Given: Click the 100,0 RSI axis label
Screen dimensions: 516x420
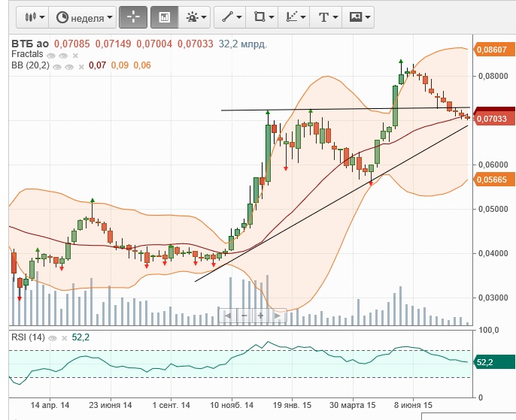Looking at the screenshot, I should click(489, 330).
